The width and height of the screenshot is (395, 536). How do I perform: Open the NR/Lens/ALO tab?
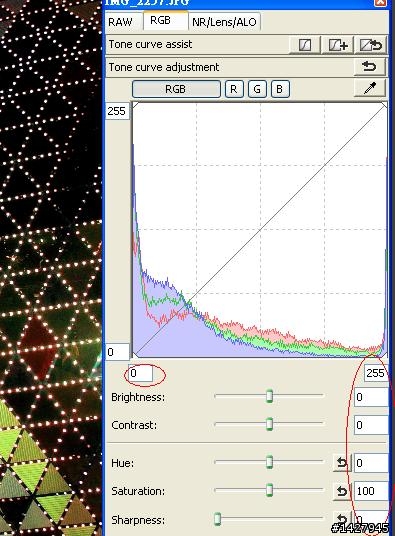224,22
